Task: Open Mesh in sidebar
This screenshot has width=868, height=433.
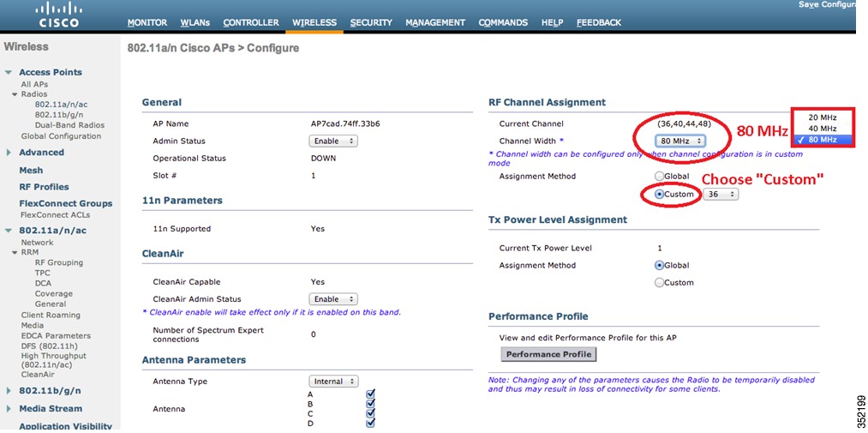Action: click(31, 170)
